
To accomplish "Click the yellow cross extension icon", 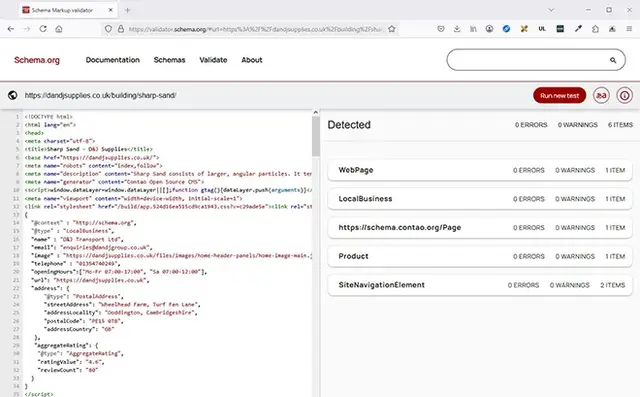I will pos(524,29).
